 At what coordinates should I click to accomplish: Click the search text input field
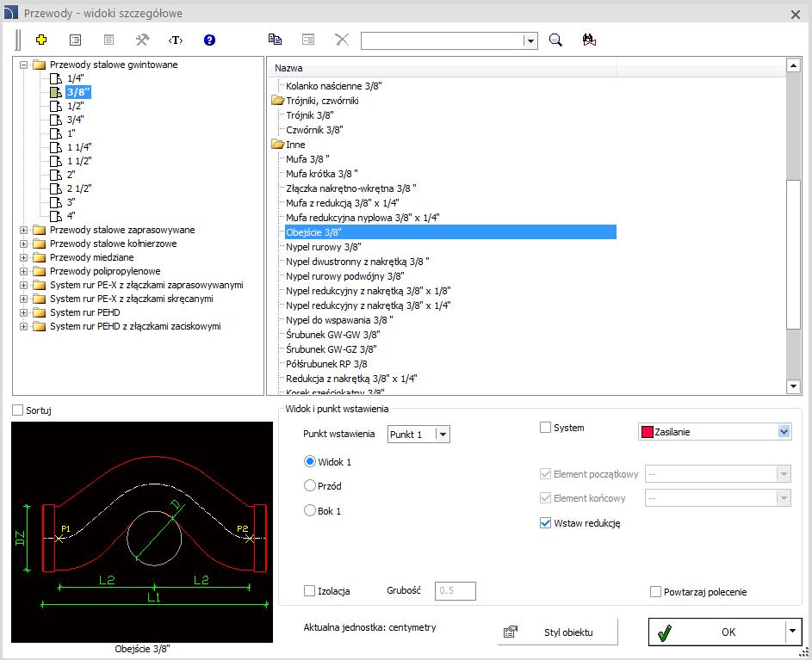(443, 41)
